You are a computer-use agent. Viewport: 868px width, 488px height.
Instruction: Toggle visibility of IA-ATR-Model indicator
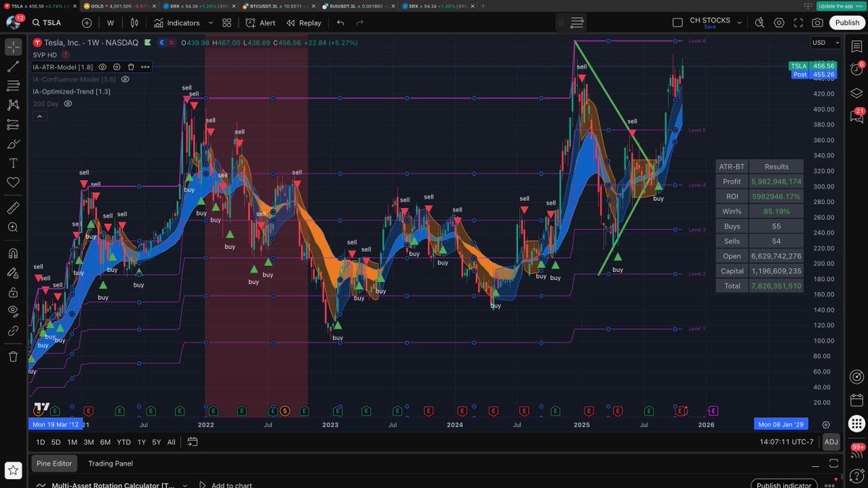103,67
